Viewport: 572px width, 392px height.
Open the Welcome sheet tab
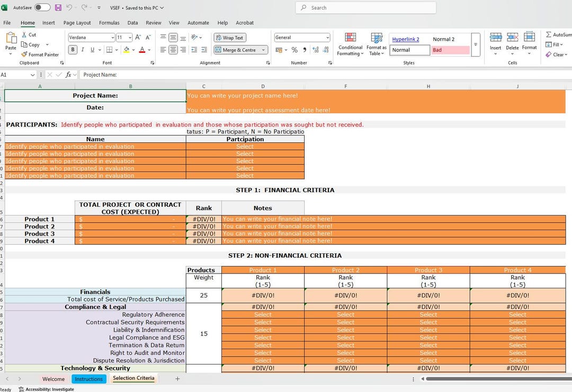[x=53, y=379]
